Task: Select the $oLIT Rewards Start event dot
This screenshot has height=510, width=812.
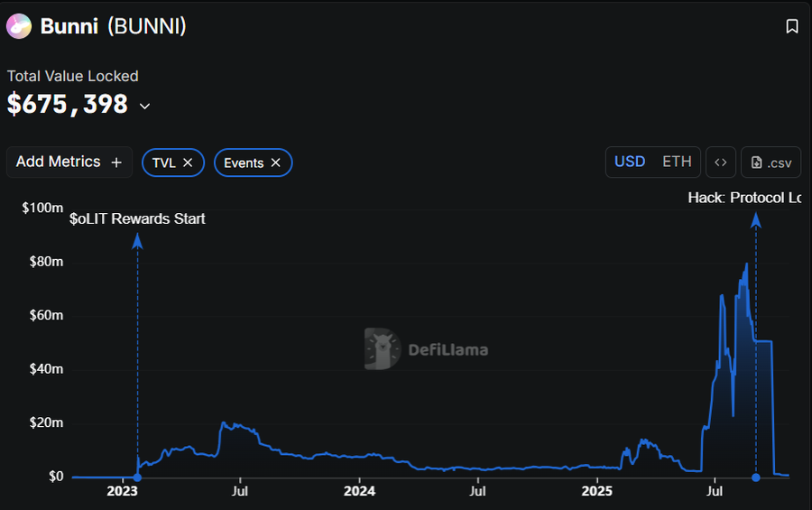Action: (x=137, y=477)
